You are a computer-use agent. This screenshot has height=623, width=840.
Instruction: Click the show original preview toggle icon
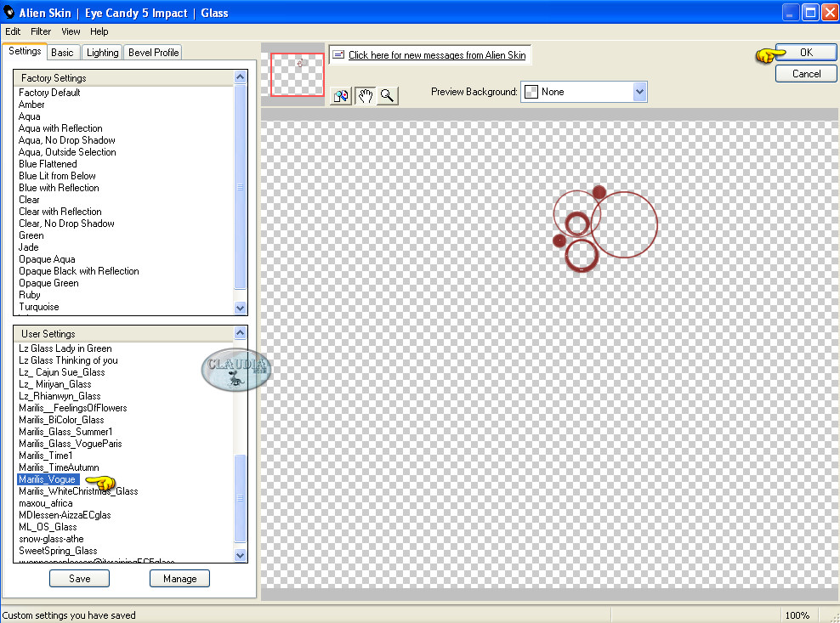click(341, 96)
